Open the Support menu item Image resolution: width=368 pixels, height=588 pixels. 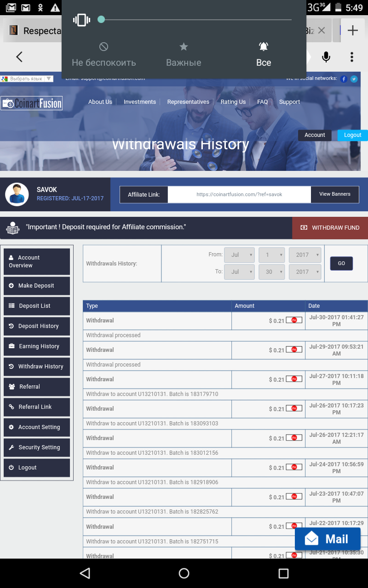[x=289, y=102]
